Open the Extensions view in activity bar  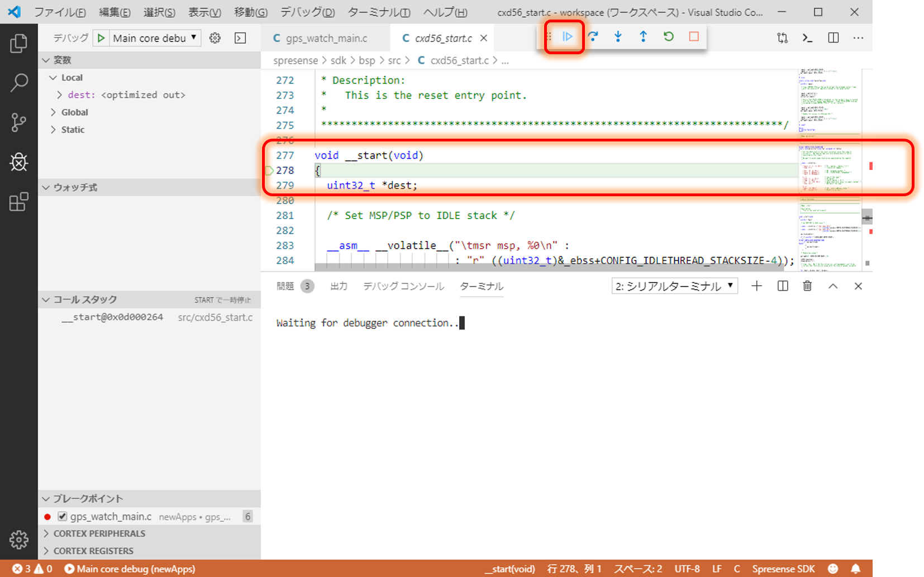[18, 202]
